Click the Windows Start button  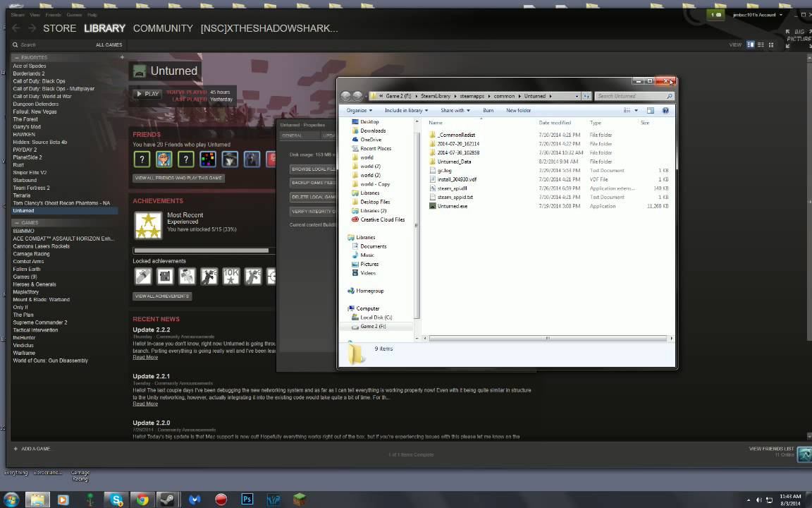point(11,500)
